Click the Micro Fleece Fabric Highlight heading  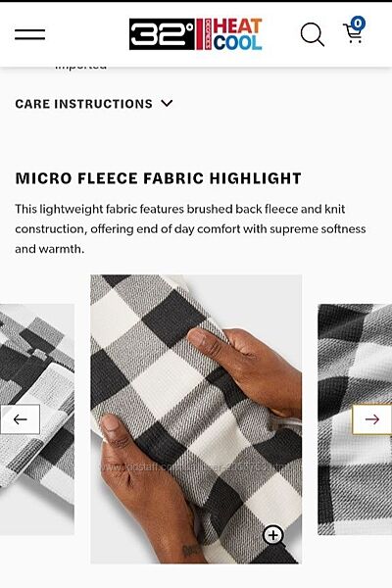click(159, 178)
